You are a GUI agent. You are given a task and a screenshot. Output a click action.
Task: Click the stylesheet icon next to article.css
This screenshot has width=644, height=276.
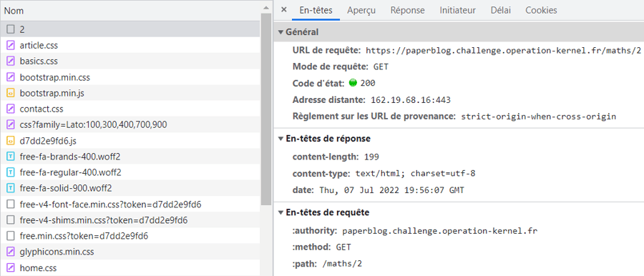click(11, 45)
